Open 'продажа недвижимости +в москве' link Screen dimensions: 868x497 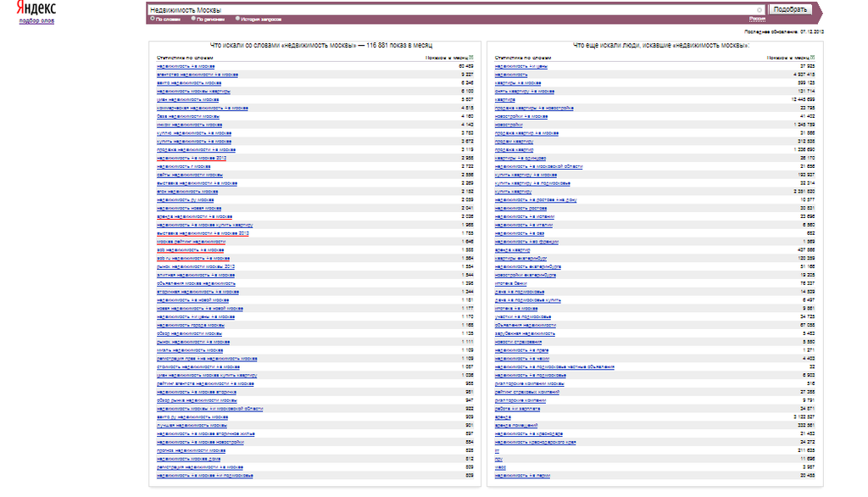[x=196, y=149]
